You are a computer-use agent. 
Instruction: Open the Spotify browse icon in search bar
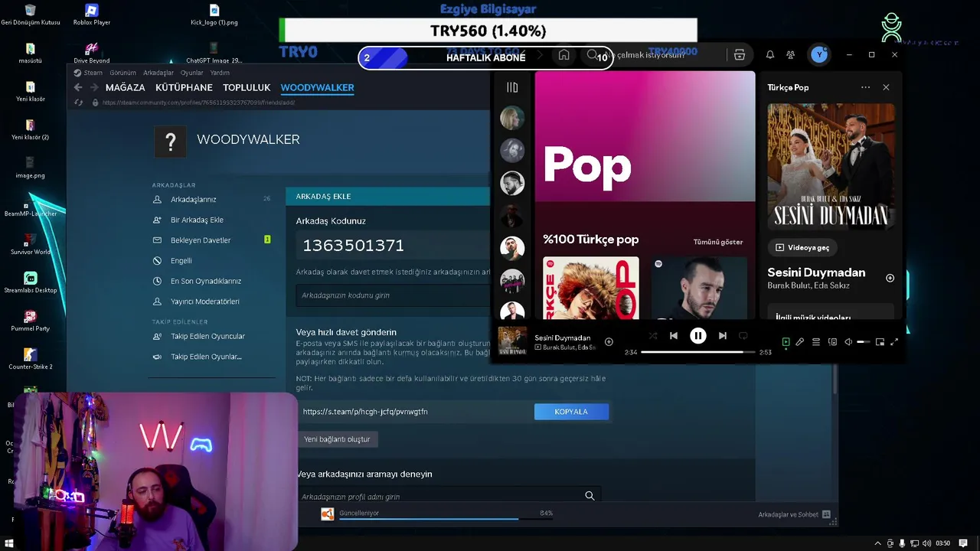pyautogui.click(x=739, y=55)
